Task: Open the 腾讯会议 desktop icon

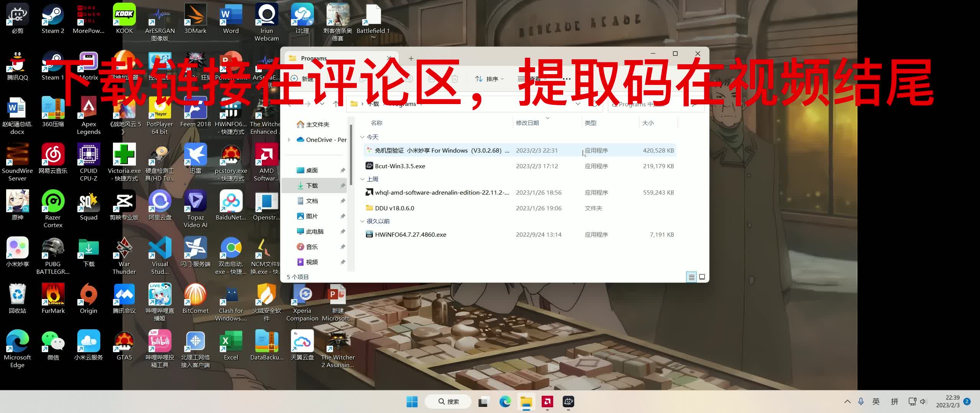Action: coord(124,298)
